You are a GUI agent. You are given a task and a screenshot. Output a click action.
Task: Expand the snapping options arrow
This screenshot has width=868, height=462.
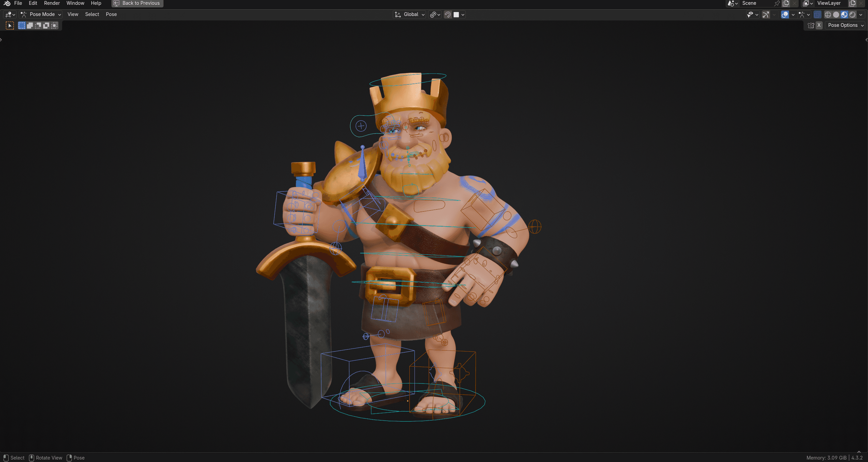click(x=463, y=15)
